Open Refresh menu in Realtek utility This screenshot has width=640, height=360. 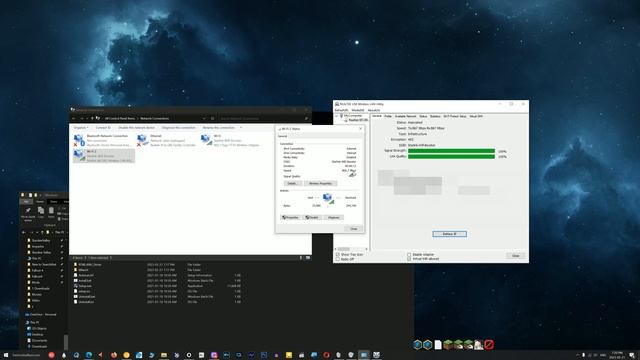(x=341, y=110)
